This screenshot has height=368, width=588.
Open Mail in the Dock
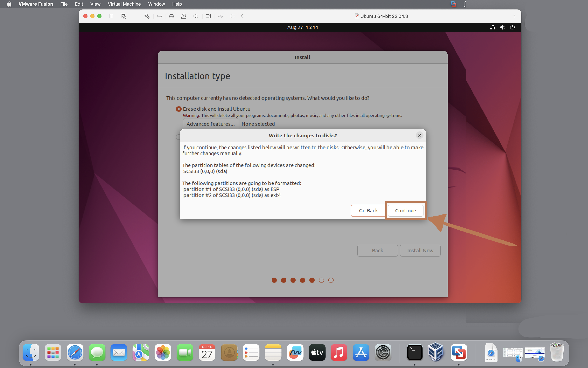119,352
